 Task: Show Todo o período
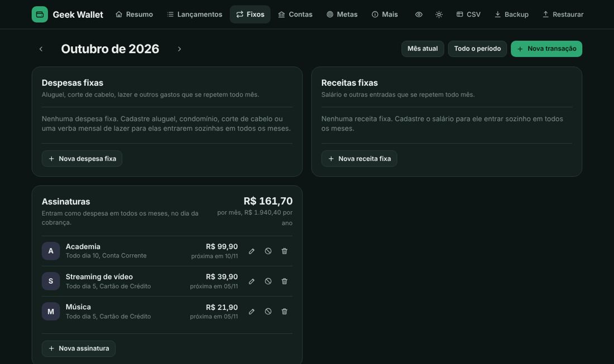477,49
